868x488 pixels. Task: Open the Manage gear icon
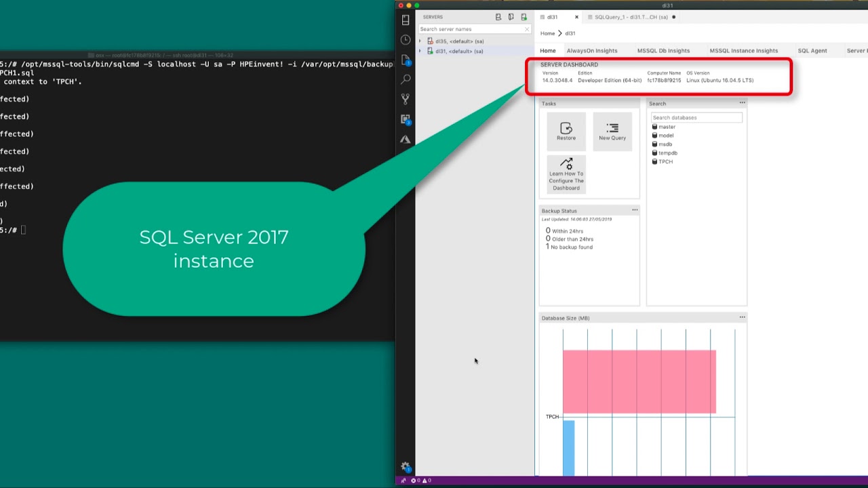point(406,466)
